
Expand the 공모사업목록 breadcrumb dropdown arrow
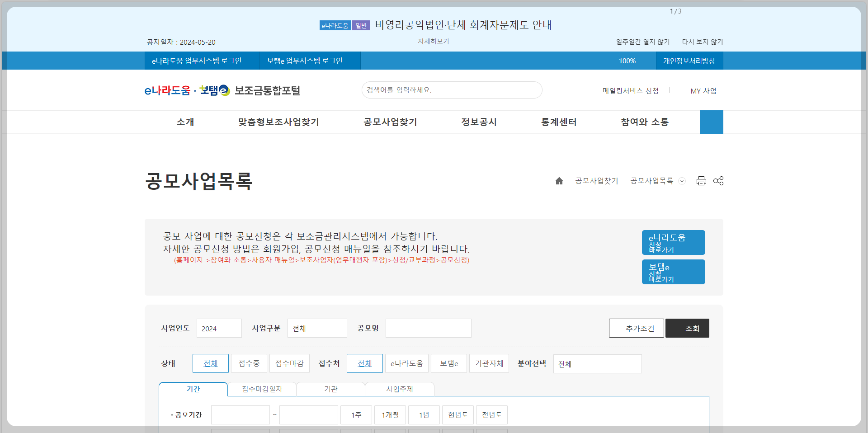(x=682, y=181)
